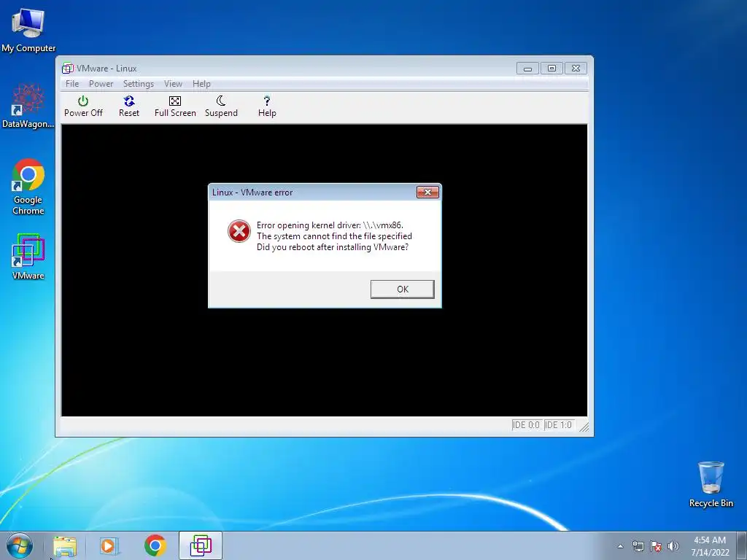747x560 pixels.
Task: Open the Windows Start menu orb
Action: (x=20, y=545)
